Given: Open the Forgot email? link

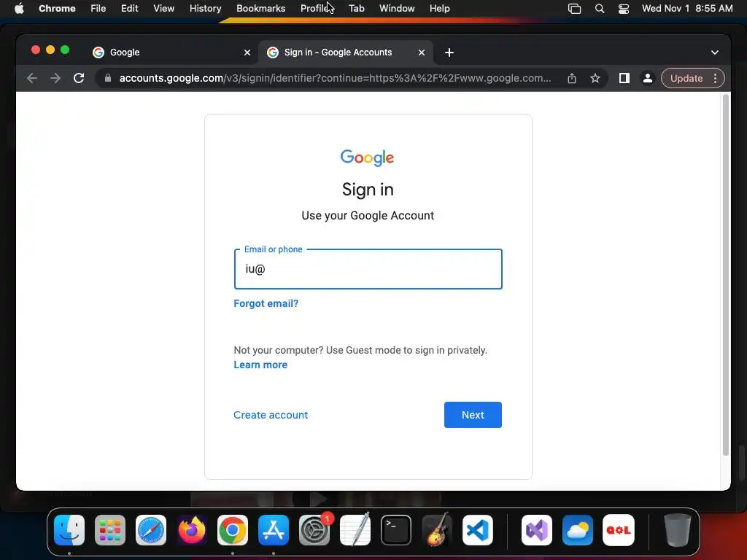Looking at the screenshot, I should [266, 303].
